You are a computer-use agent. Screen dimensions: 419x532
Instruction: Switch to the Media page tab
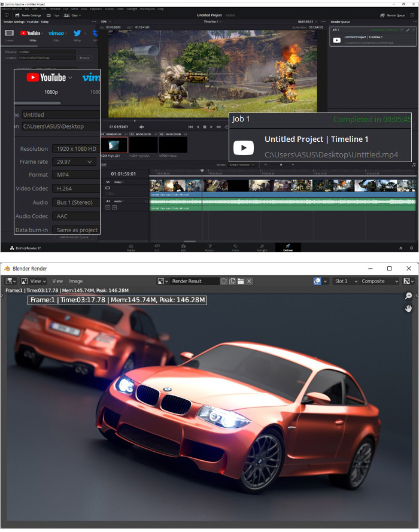point(131,247)
